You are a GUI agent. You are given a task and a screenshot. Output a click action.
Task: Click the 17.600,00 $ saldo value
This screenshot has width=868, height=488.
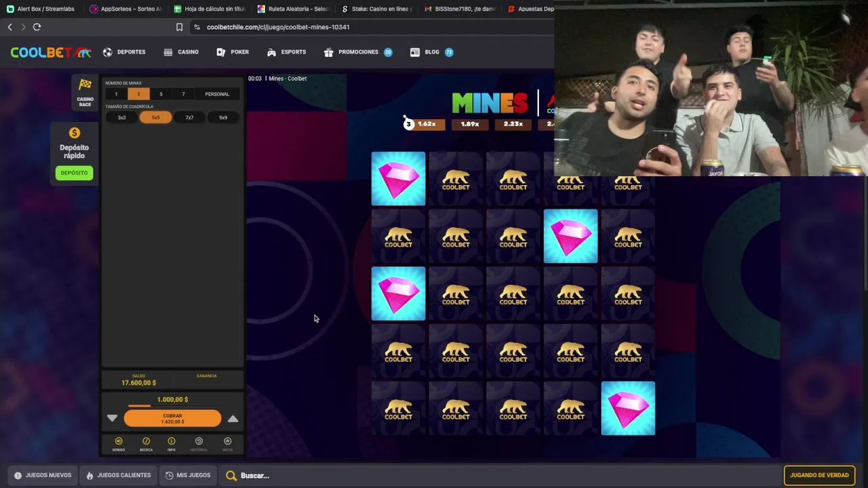pos(138,383)
